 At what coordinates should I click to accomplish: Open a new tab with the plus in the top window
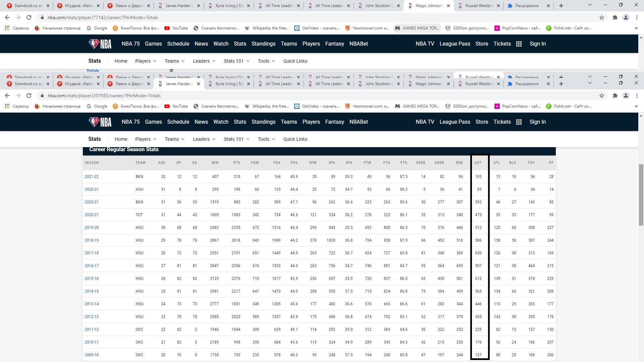coord(561,6)
